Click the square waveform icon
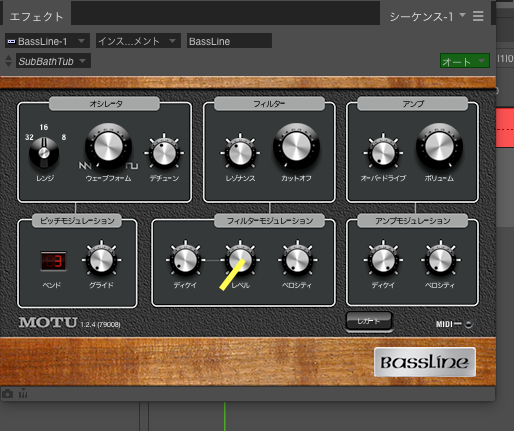The height and width of the screenshot is (431, 514). coord(132,165)
